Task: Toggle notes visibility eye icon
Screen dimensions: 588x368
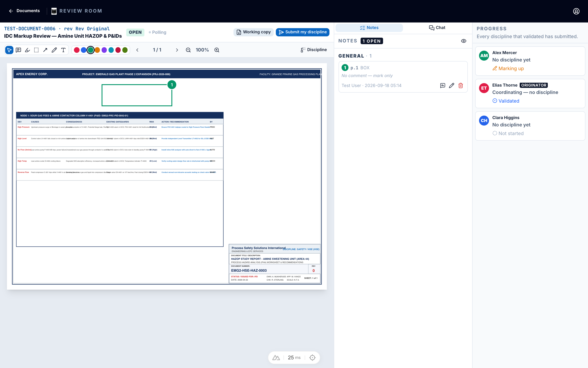Action: click(x=464, y=41)
